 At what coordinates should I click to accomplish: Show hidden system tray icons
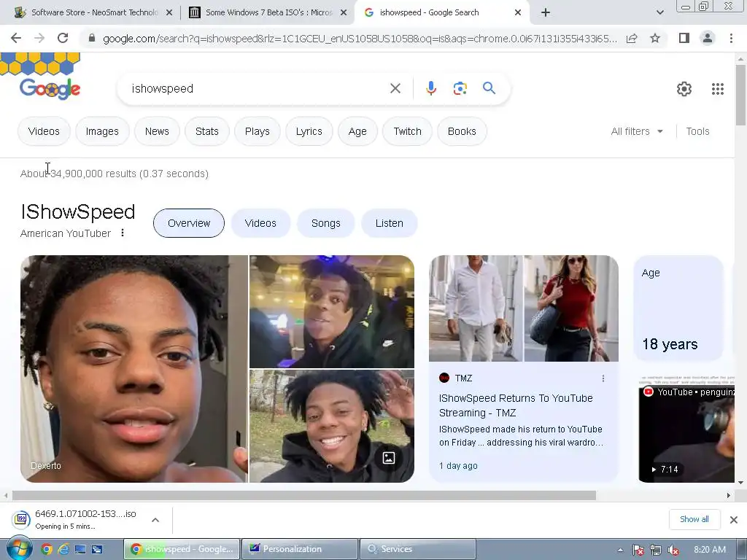620,550
